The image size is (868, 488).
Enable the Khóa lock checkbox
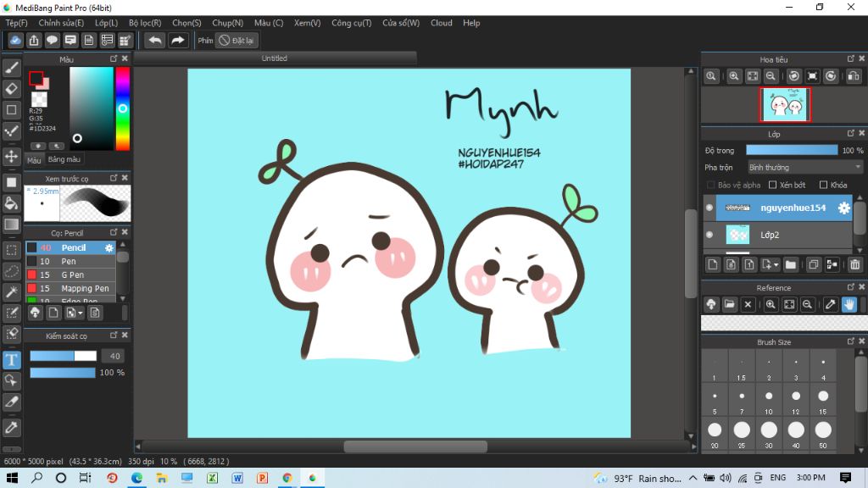point(823,185)
